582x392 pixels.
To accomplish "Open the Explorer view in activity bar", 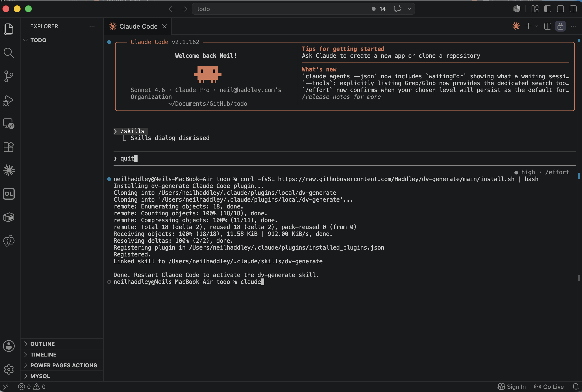I will (9, 29).
